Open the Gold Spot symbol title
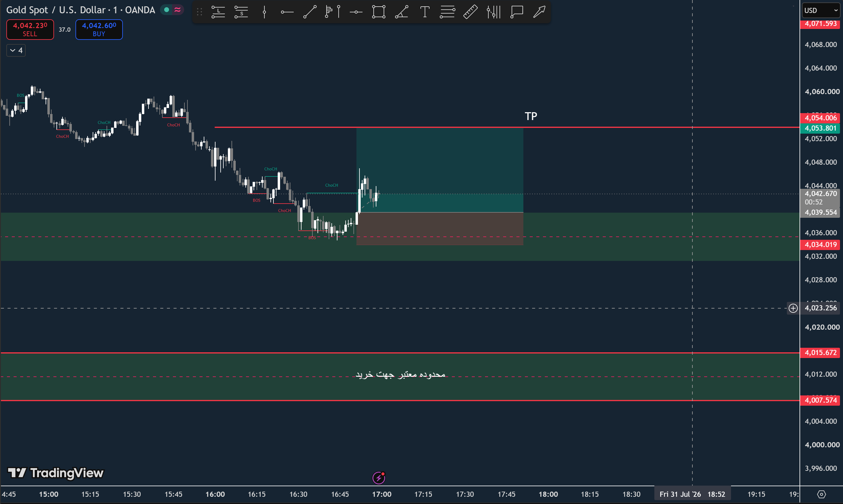Viewport: 843px width, 504px height. point(81,10)
